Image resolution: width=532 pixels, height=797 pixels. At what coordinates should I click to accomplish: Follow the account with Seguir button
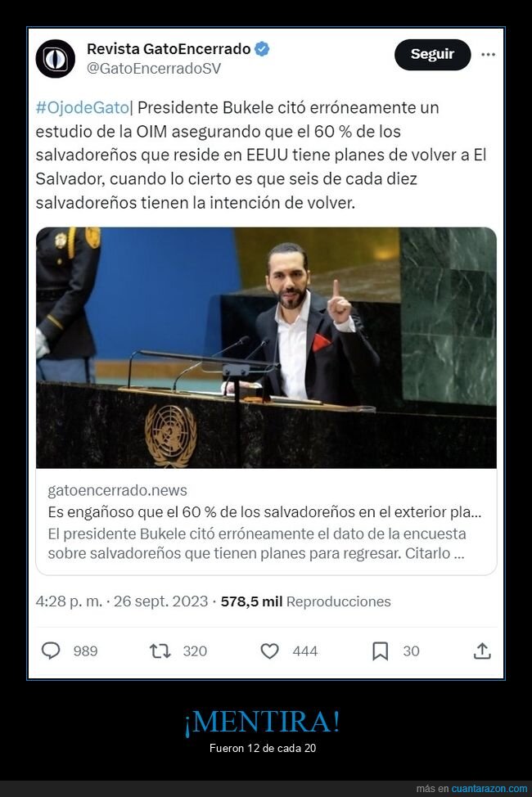tap(432, 54)
